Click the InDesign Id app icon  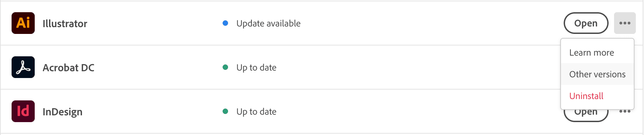click(x=23, y=111)
